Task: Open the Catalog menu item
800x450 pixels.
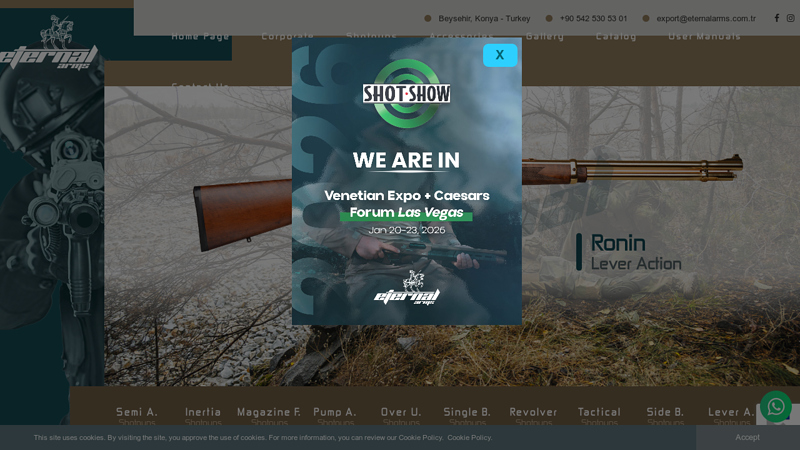Action: (616, 37)
